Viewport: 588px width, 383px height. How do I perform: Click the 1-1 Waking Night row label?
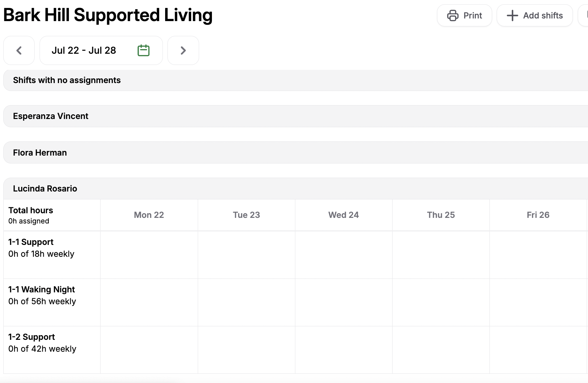(x=42, y=295)
